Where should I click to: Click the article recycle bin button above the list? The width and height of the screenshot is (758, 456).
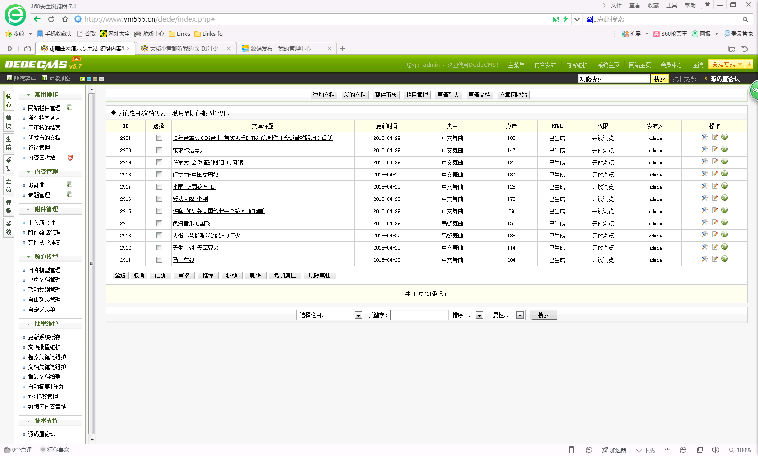click(x=514, y=95)
